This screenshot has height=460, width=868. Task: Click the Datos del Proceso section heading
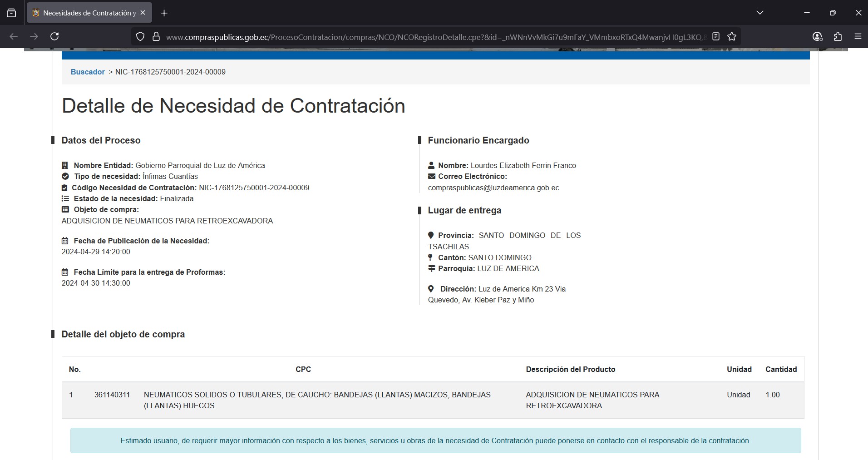click(x=101, y=140)
